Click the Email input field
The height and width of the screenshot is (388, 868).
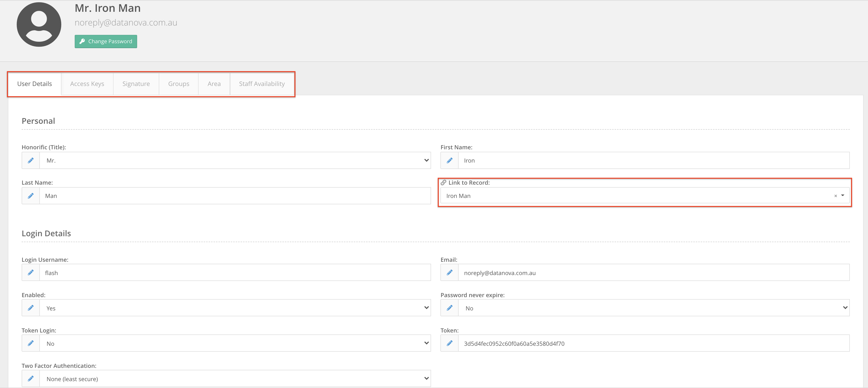click(x=654, y=273)
